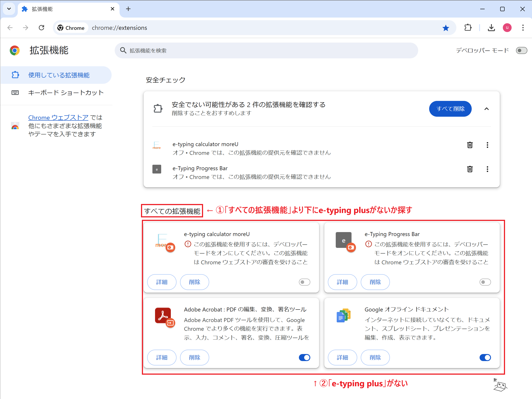Image resolution: width=532 pixels, height=399 pixels.
Task: Reload the page with the refresh icon
Action: tap(42, 28)
